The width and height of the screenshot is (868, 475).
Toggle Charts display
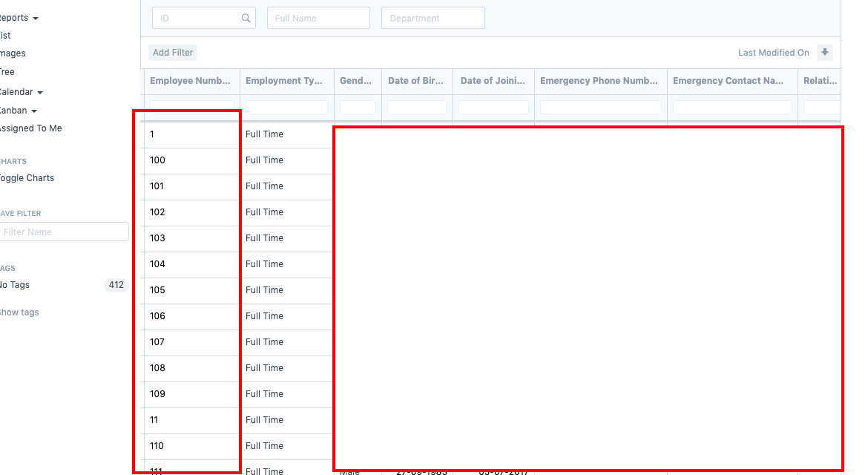[x=27, y=177]
